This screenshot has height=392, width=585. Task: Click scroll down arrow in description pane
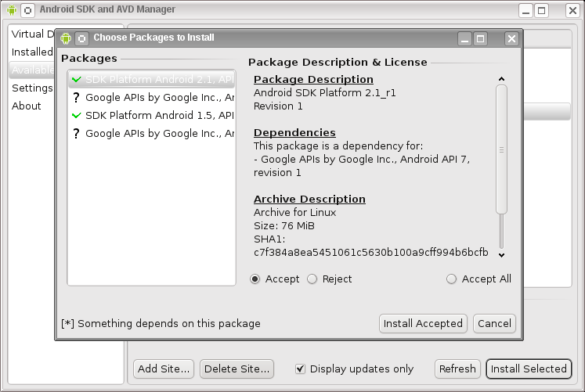click(x=501, y=255)
